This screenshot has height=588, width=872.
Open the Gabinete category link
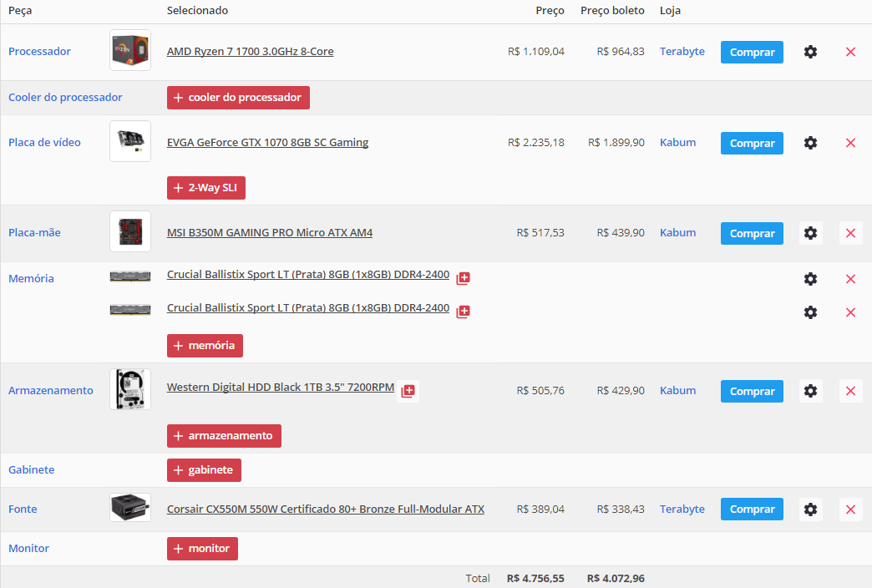[x=31, y=469]
